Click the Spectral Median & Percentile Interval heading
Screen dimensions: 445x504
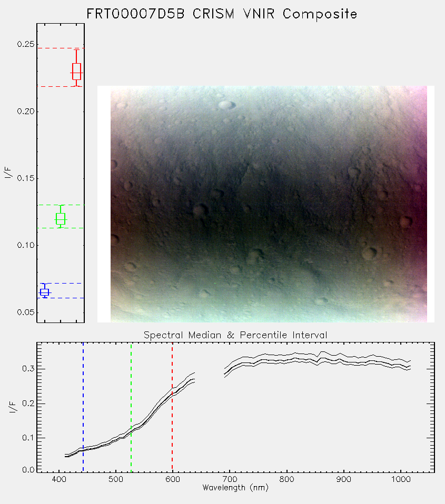coord(235,335)
